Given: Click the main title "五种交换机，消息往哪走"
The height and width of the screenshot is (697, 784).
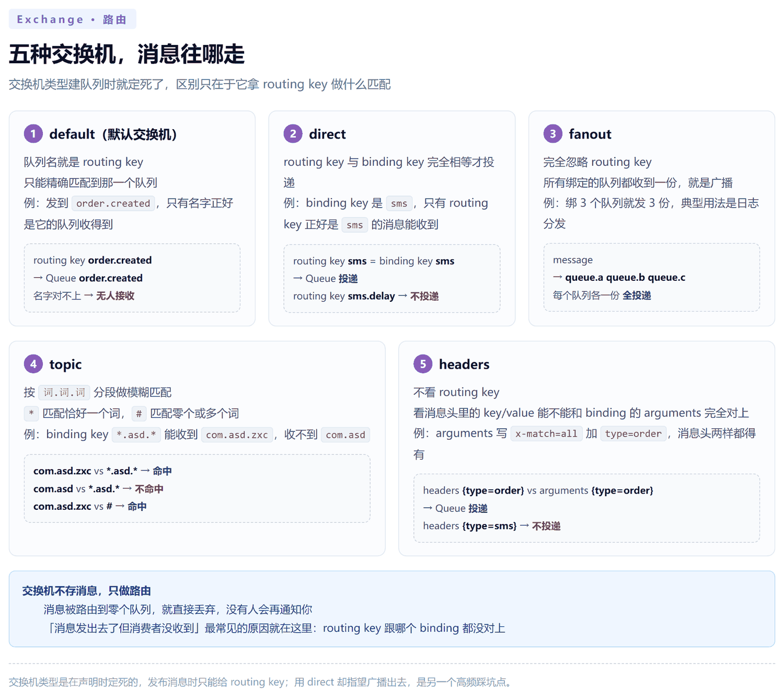Looking at the screenshot, I should pos(126,54).
